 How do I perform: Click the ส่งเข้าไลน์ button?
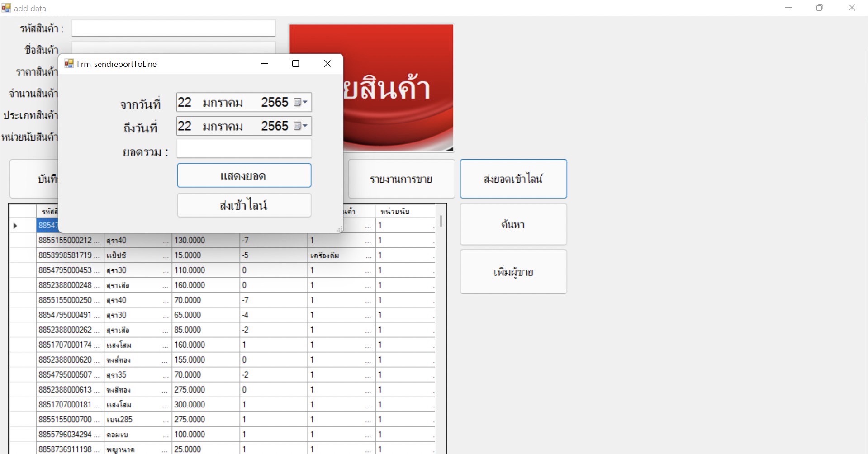coord(244,205)
